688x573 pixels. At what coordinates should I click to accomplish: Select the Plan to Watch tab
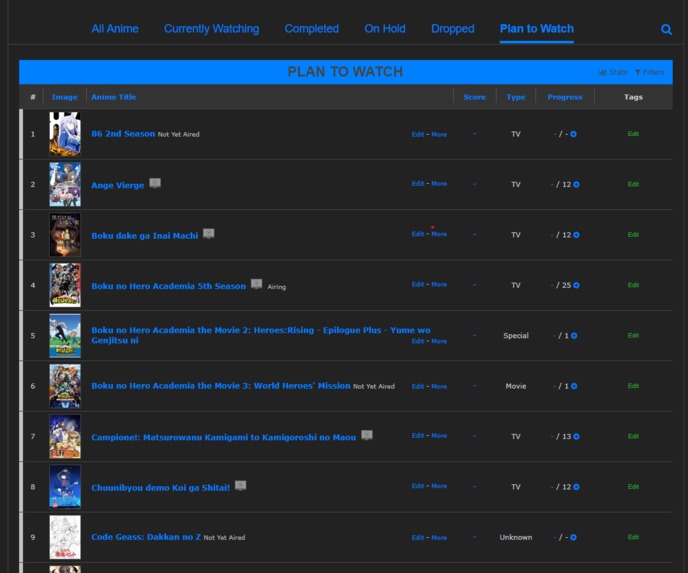click(537, 29)
